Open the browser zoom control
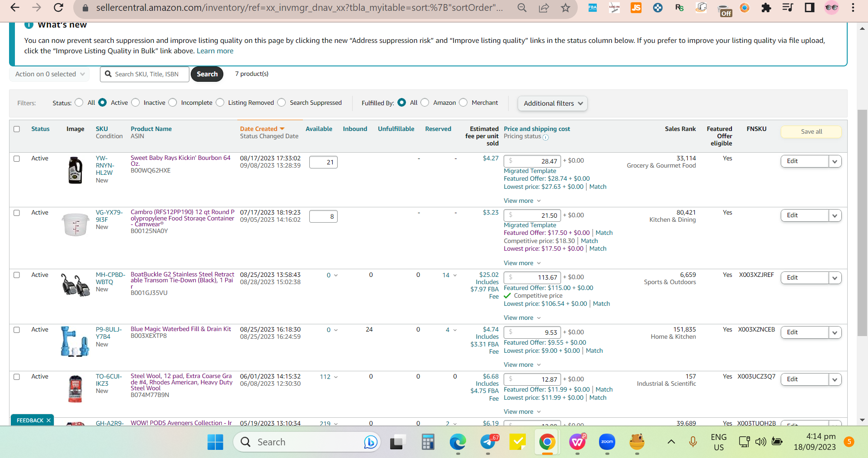The image size is (868, 458). (x=522, y=8)
